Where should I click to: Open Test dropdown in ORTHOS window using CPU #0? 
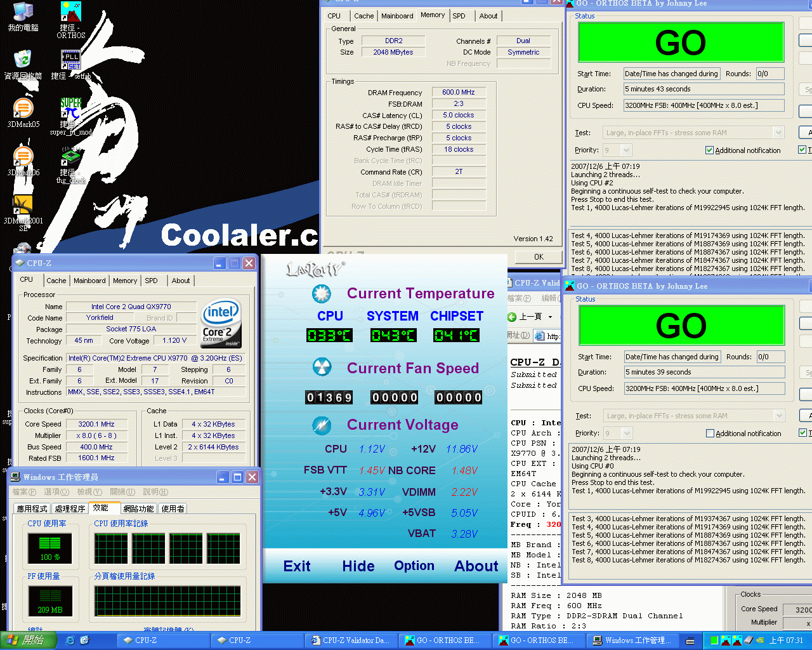(x=780, y=416)
